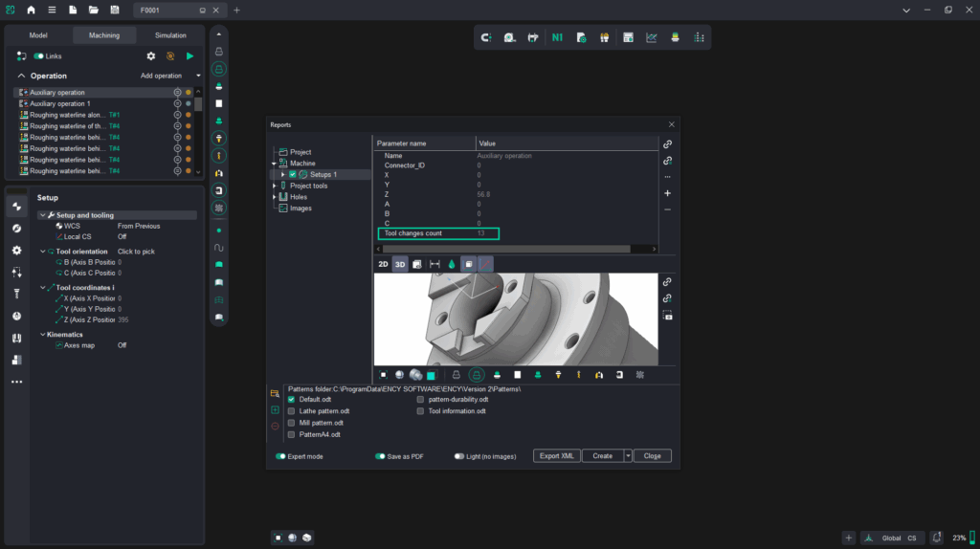This screenshot has width=980, height=549.
Task: Select the fit-view icon below the report preview
Action: [383, 375]
